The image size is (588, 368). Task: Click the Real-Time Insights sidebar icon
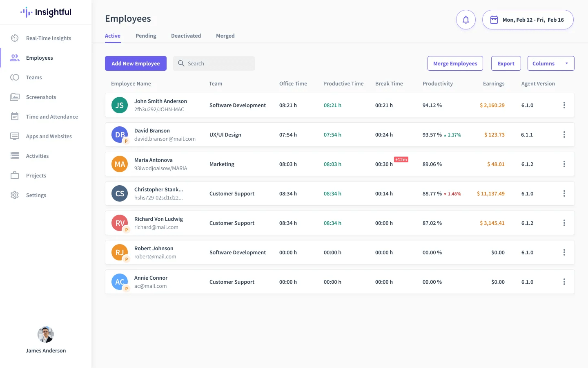point(15,38)
